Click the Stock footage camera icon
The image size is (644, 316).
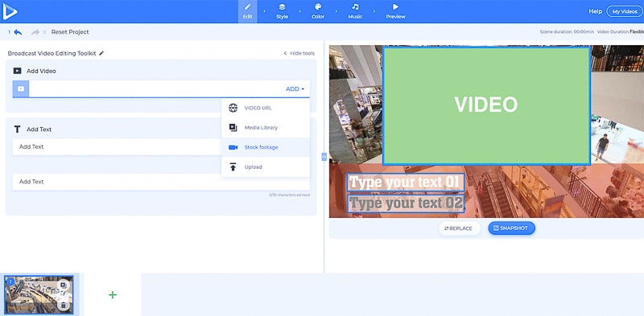point(233,147)
